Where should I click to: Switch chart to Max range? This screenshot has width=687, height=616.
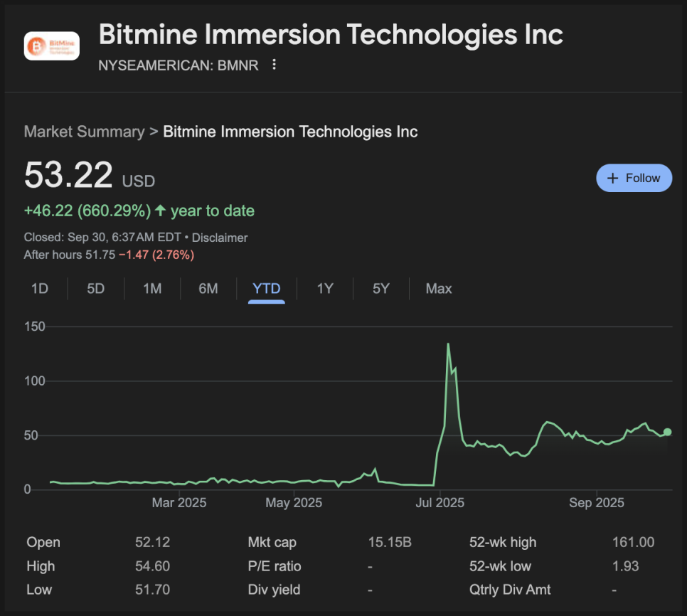(439, 289)
